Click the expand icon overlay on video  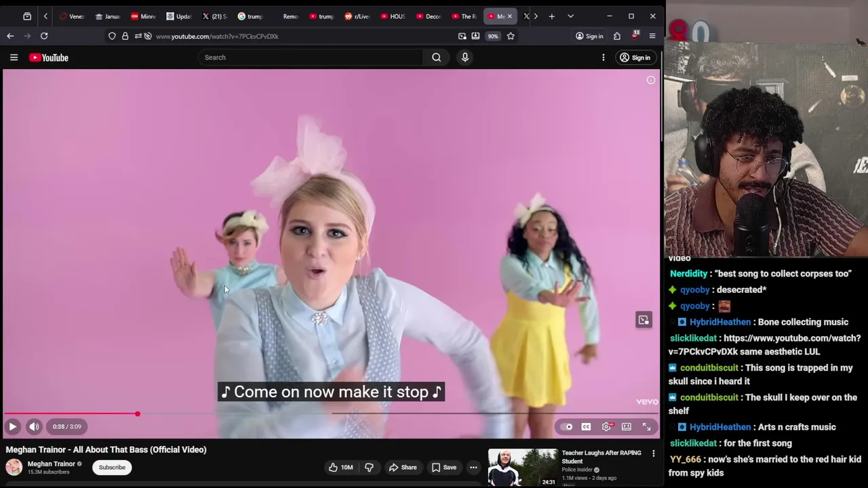[x=644, y=320]
